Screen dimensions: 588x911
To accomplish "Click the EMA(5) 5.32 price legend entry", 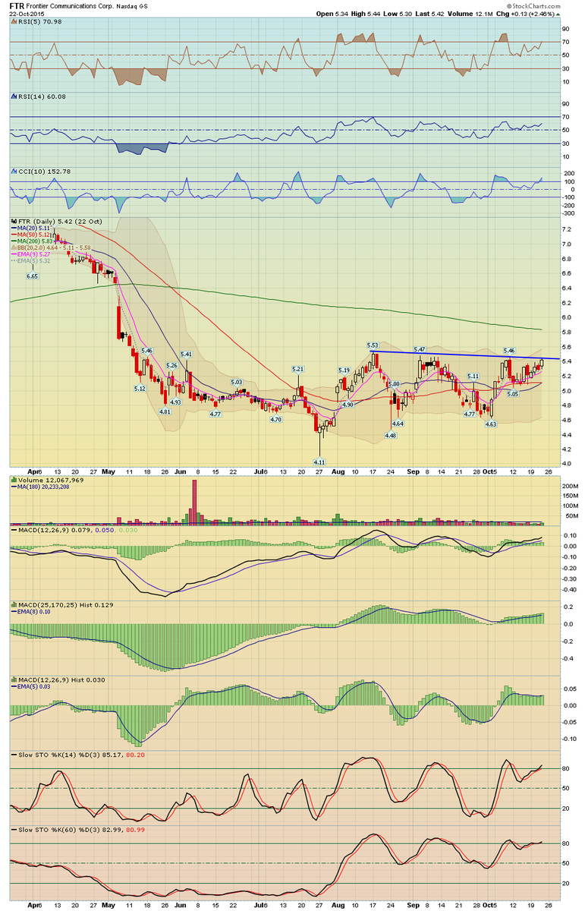I will (x=30, y=262).
